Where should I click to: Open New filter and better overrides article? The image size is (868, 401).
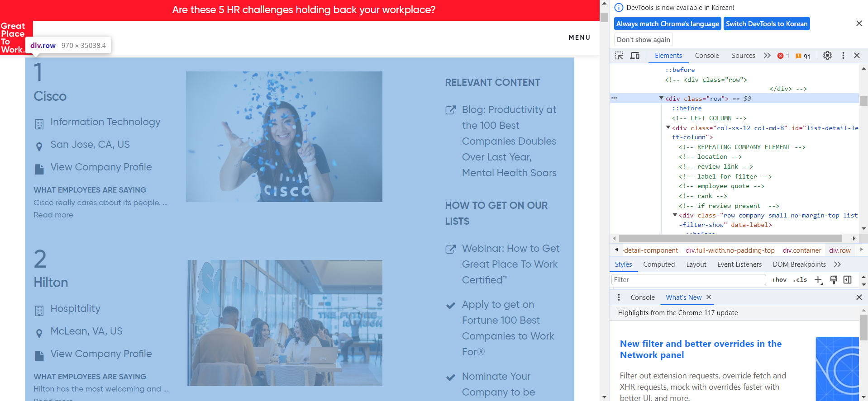(701, 349)
